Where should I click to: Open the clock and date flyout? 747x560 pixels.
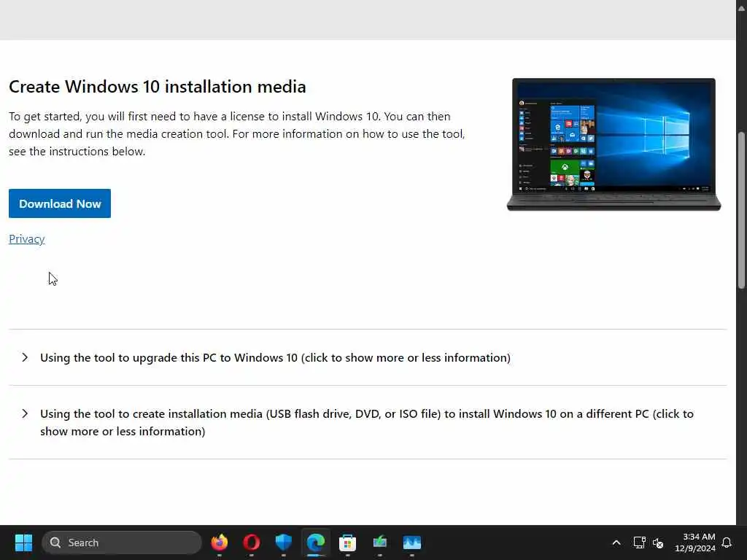tap(695, 542)
